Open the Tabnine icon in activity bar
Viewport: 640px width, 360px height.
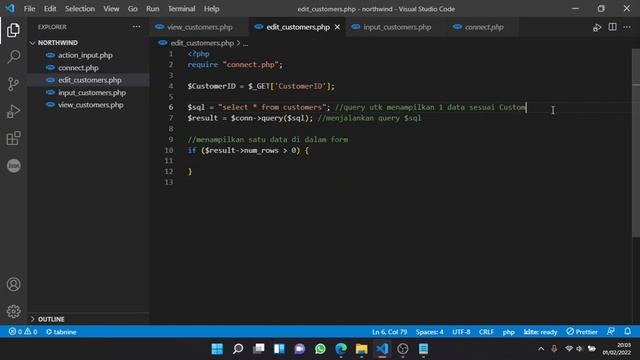point(13,166)
